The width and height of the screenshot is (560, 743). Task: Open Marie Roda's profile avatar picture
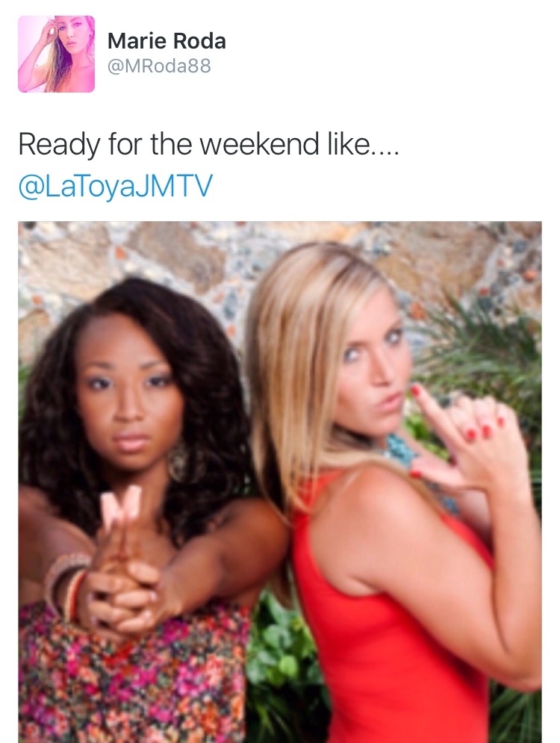(57, 54)
